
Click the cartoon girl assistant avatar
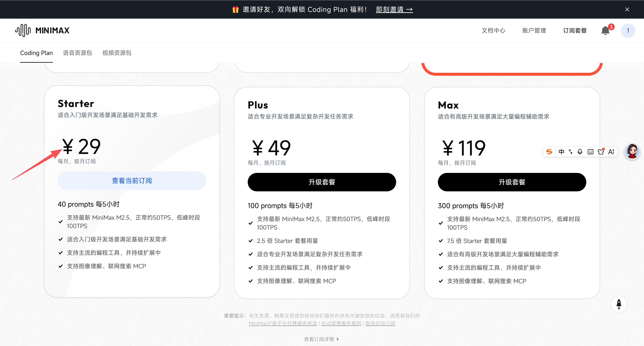pos(632,151)
